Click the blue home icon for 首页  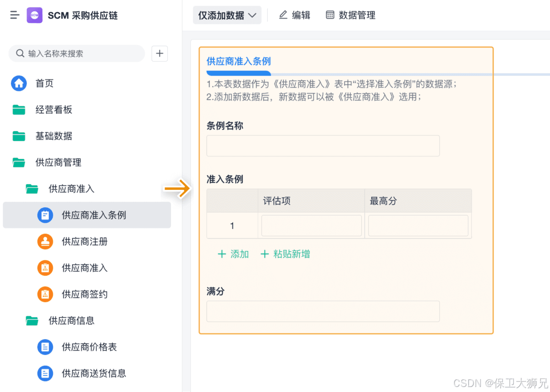(x=19, y=83)
